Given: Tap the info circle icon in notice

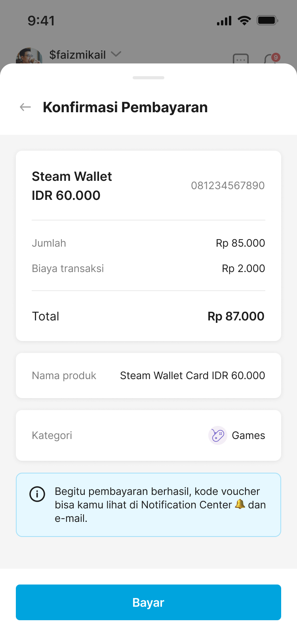Looking at the screenshot, I should coord(37,494).
